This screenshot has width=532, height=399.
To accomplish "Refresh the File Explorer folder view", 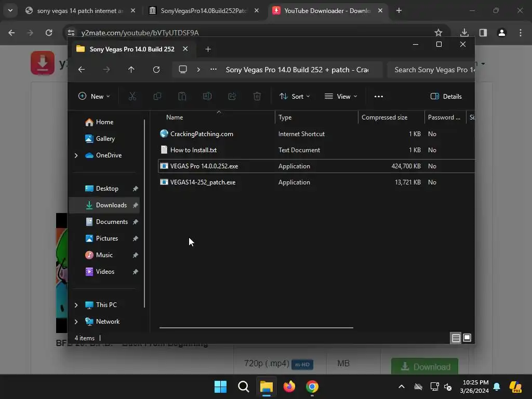I will tap(156, 70).
